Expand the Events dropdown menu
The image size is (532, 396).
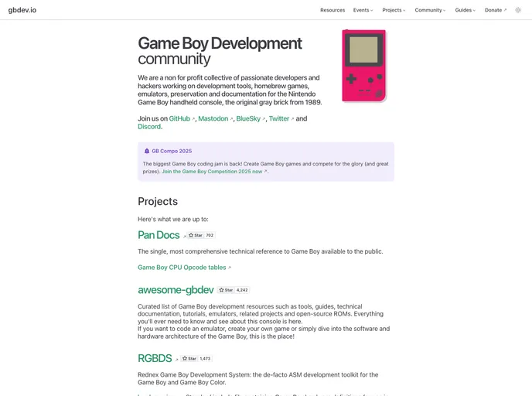click(x=363, y=10)
